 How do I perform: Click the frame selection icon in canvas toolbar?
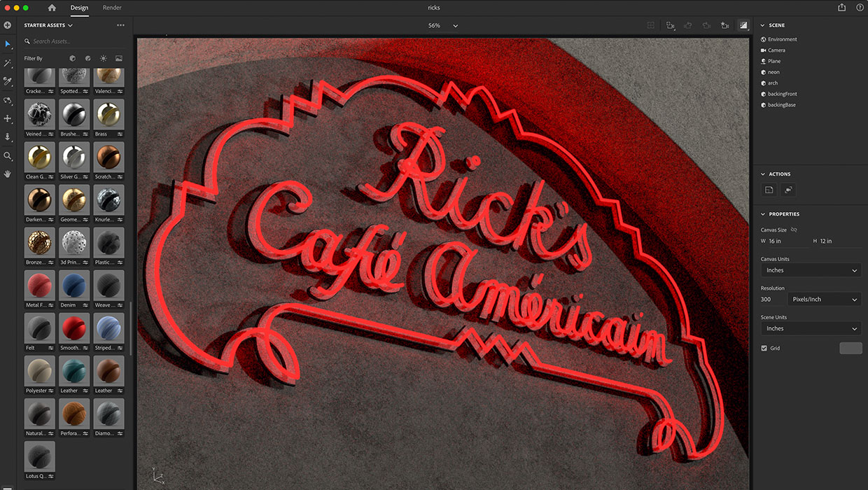click(x=651, y=25)
